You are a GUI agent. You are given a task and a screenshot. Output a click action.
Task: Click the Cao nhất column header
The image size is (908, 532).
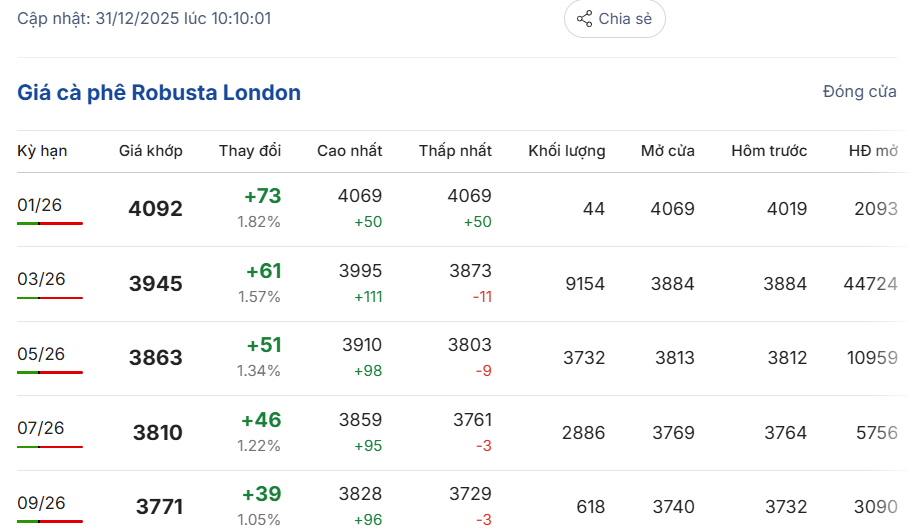[x=349, y=151]
